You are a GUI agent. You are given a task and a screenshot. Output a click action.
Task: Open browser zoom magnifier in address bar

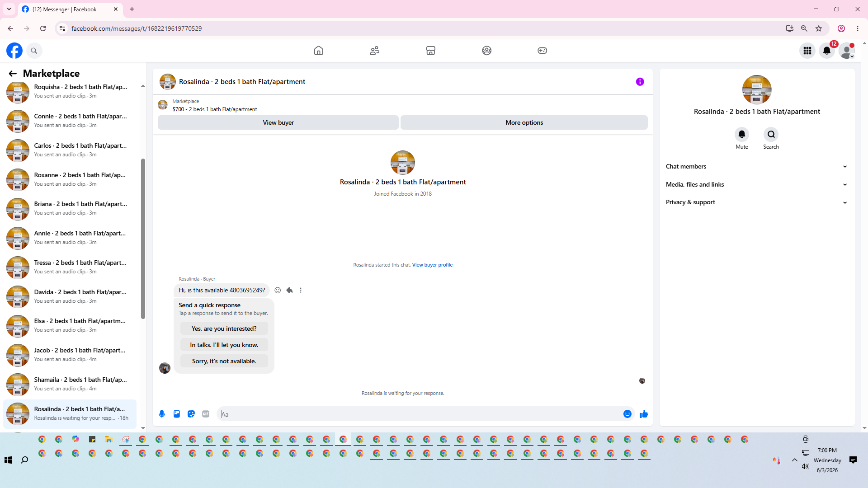pos(804,28)
